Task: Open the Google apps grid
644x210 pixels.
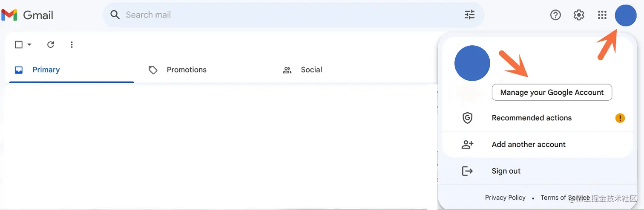Action: click(x=602, y=15)
